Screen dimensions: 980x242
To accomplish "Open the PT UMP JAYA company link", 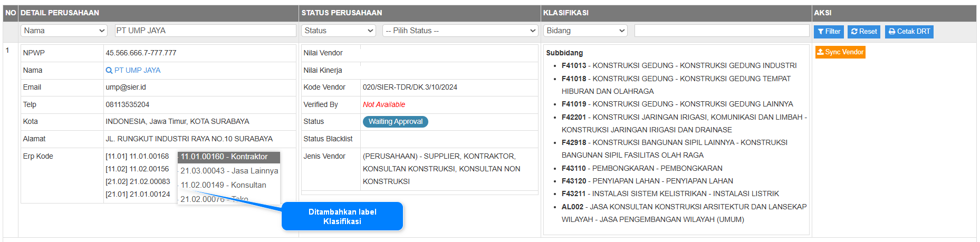I will click(x=137, y=70).
